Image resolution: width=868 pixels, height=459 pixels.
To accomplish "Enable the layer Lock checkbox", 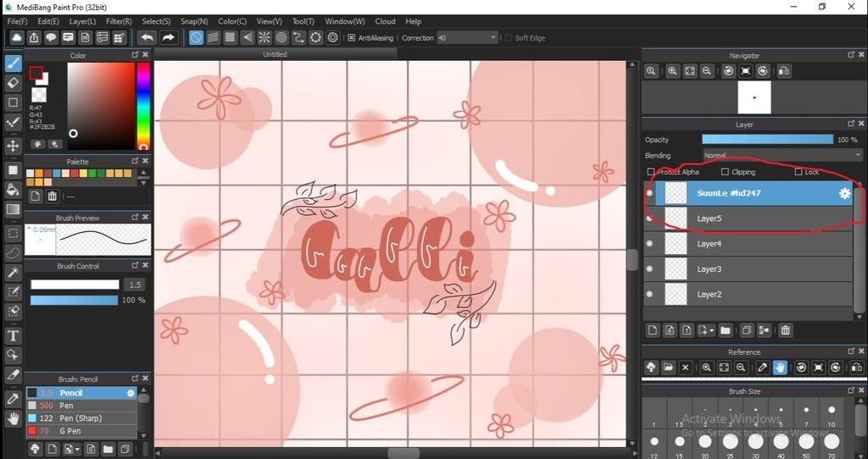I will [798, 172].
